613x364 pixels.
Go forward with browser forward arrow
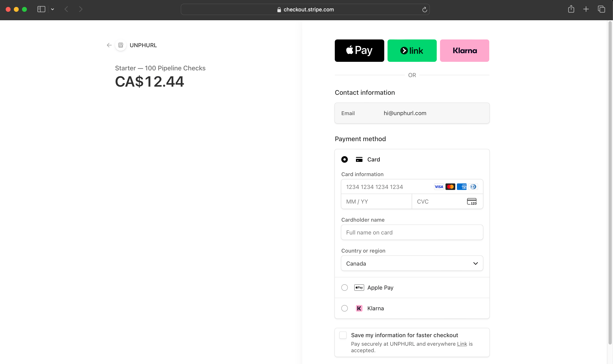[81, 9]
